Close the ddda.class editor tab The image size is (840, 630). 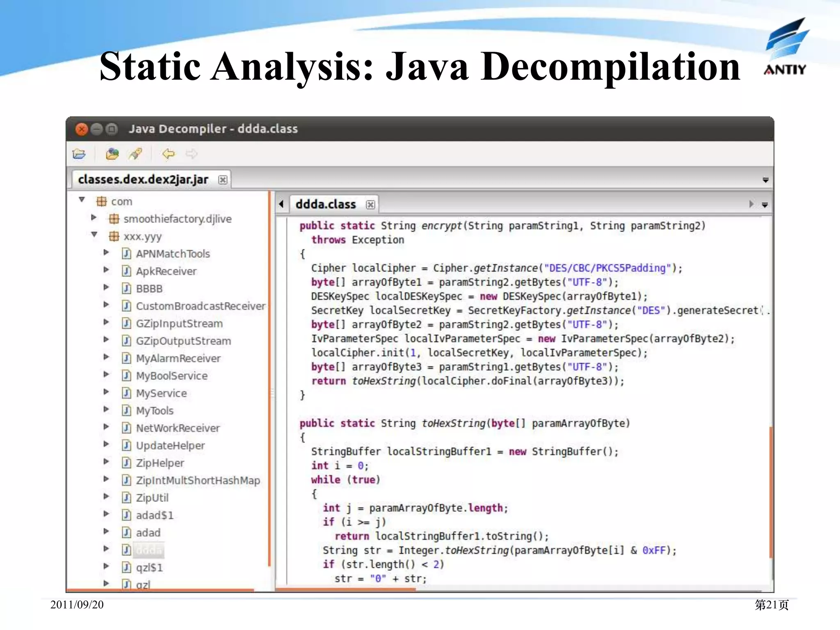[370, 204]
